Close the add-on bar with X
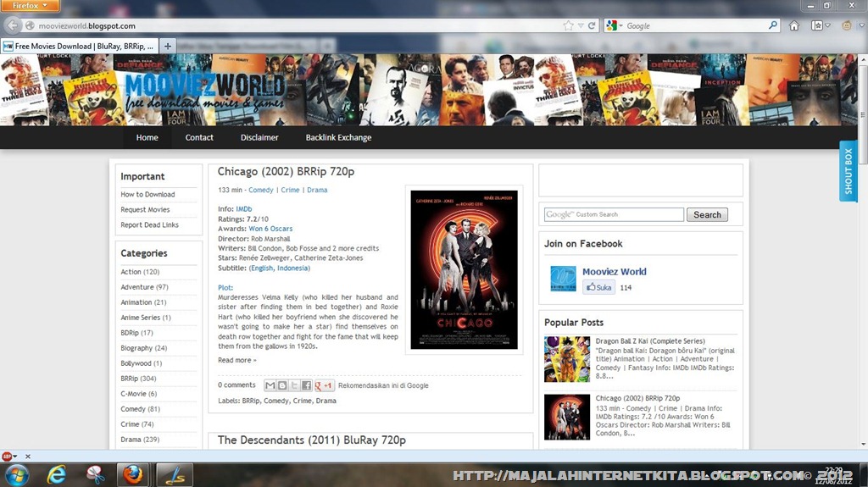 tap(28, 457)
